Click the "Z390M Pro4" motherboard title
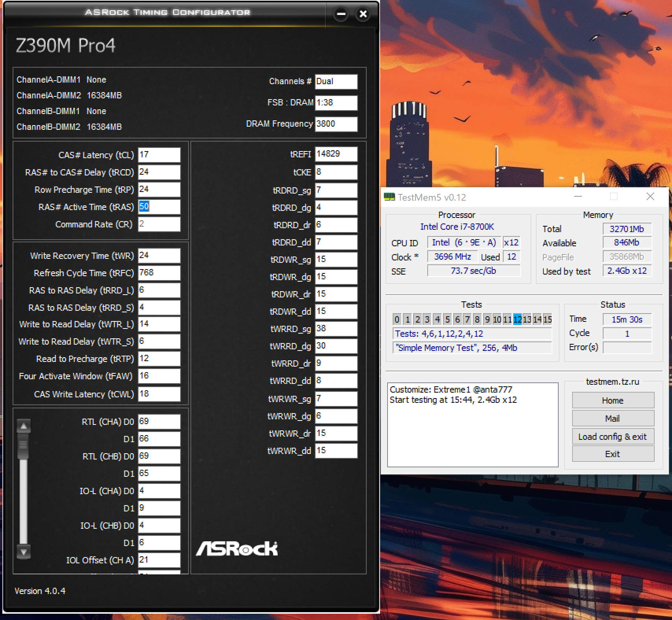Screen dimensions: 672x620 point(66,46)
